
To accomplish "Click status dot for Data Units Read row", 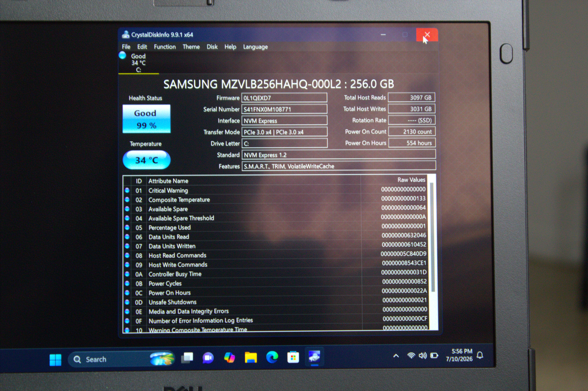I will click(x=127, y=236).
